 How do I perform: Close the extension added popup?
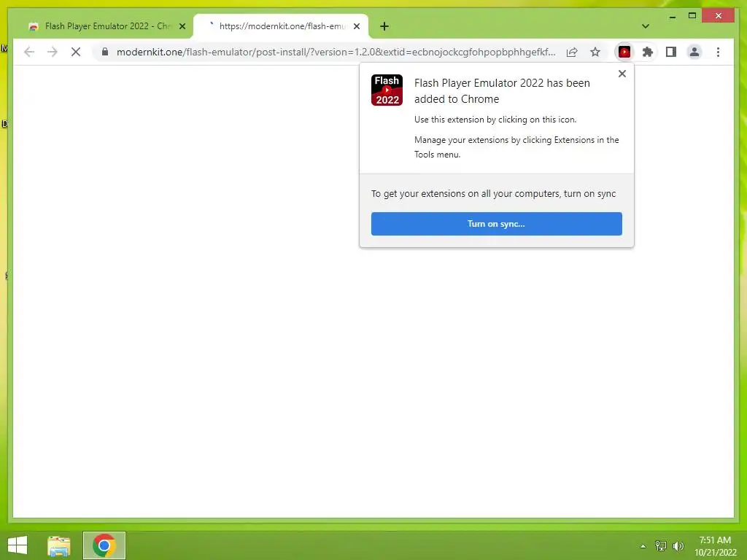(x=622, y=74)
